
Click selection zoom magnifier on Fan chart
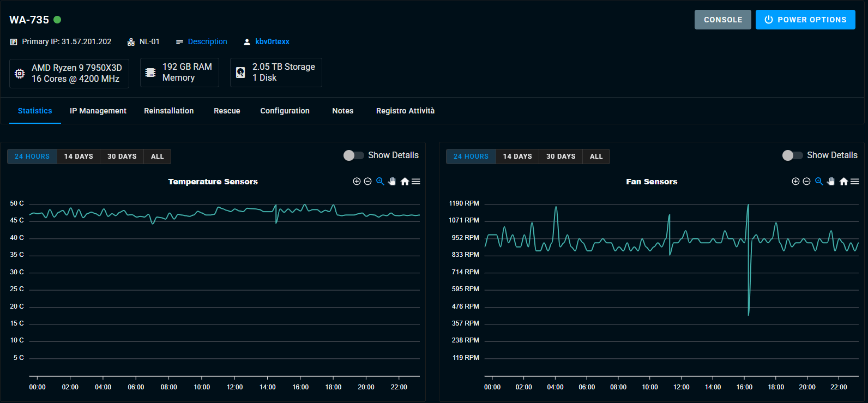click(x=819, y=182)
